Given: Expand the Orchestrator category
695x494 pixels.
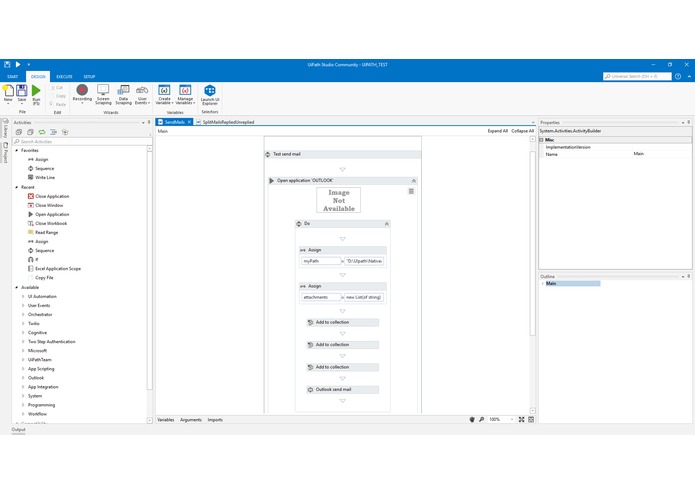Looking at the screenshot, I should tap(23, 315).
